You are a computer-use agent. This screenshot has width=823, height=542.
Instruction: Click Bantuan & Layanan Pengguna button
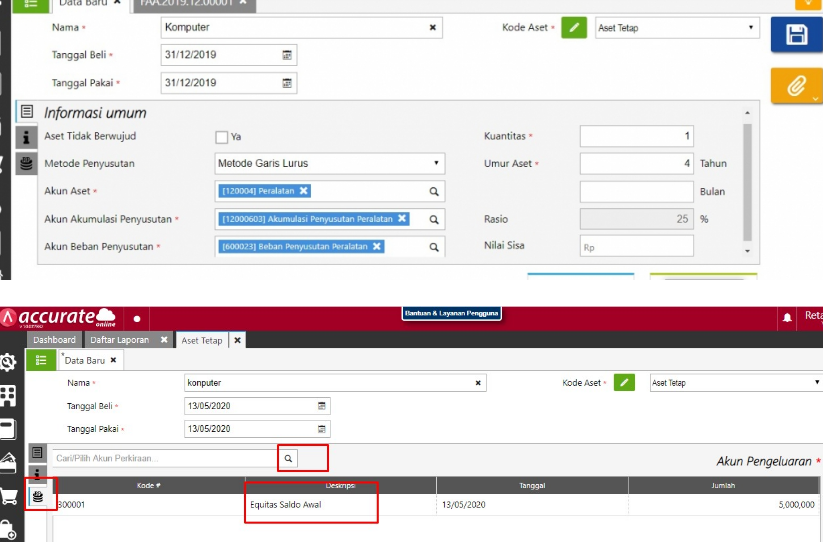pyautogui.click(x=451, y=314)
